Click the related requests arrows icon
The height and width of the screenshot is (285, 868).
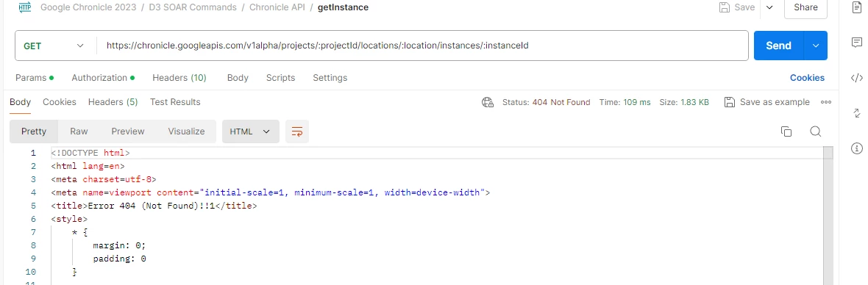(x=856, y=113)
